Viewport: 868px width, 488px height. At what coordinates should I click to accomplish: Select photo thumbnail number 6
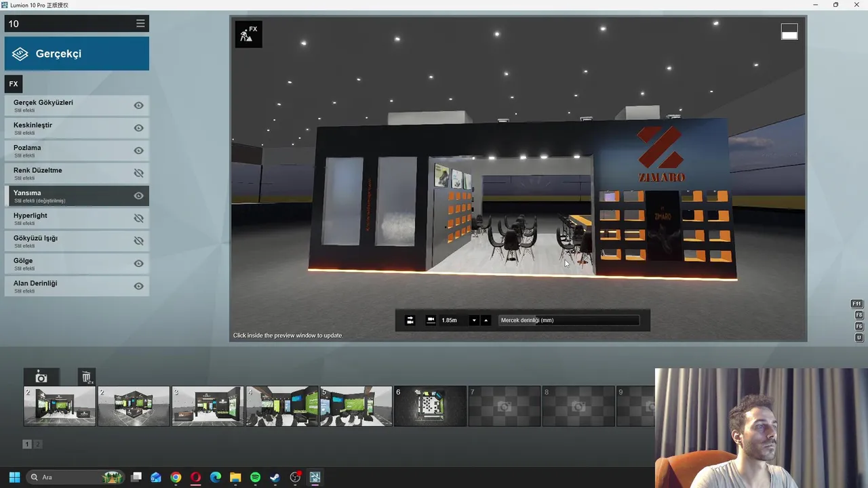[430, 406]
